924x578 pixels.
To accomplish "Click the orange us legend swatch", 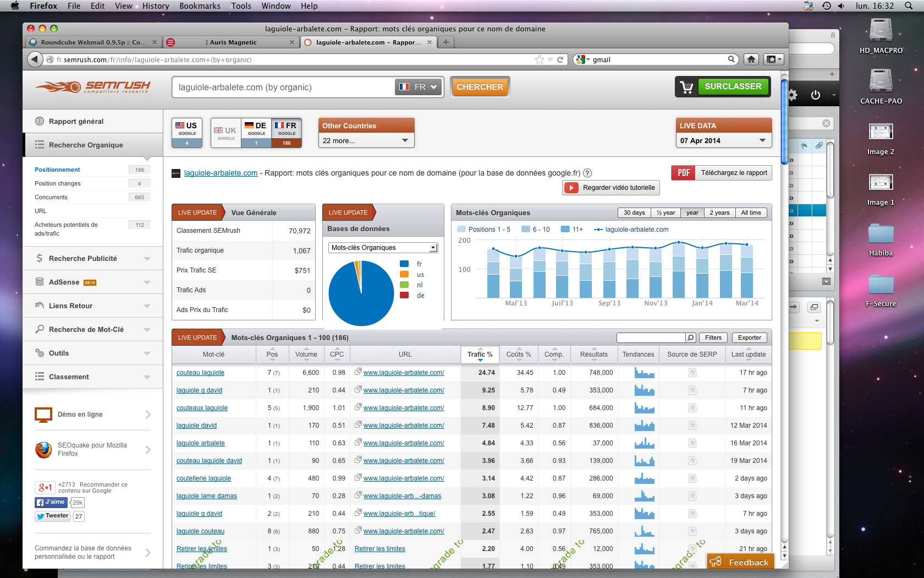I will coord(404,274).
